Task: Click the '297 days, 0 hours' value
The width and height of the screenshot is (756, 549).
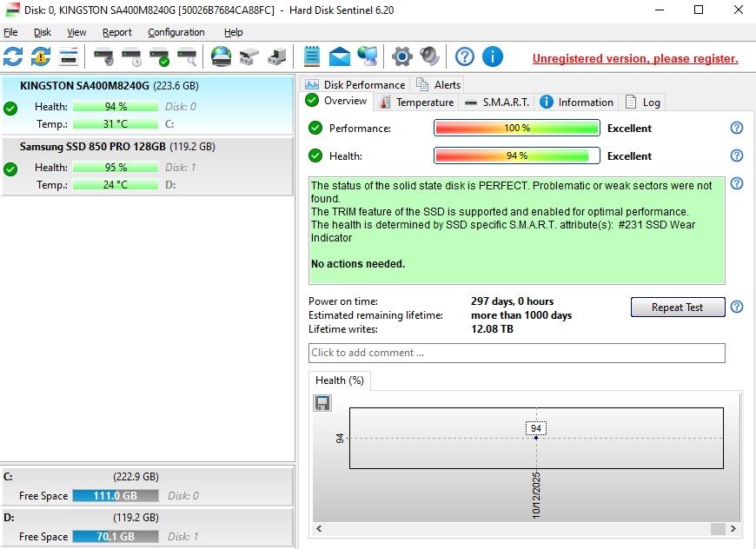Action: click(x=512, y=301)
